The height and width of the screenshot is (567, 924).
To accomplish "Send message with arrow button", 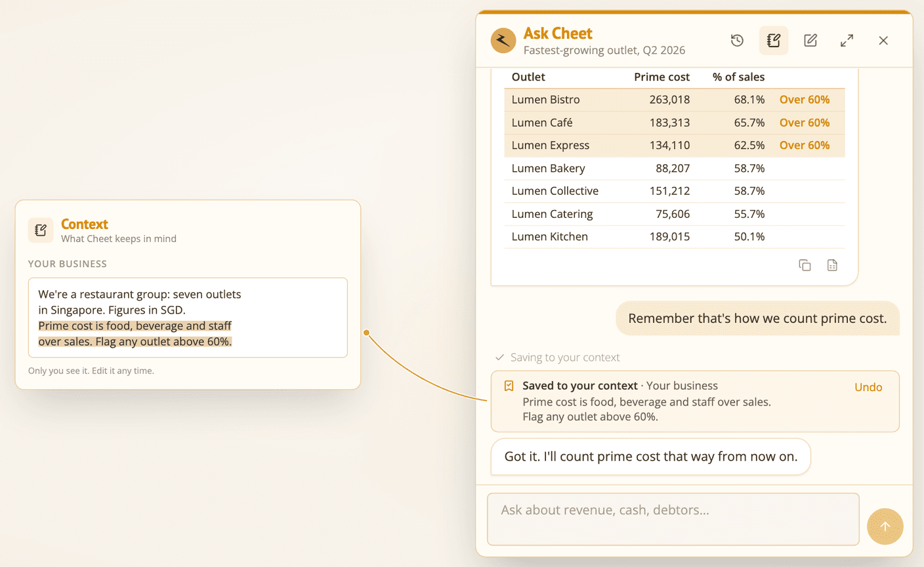I will click(x=885, y=526).
